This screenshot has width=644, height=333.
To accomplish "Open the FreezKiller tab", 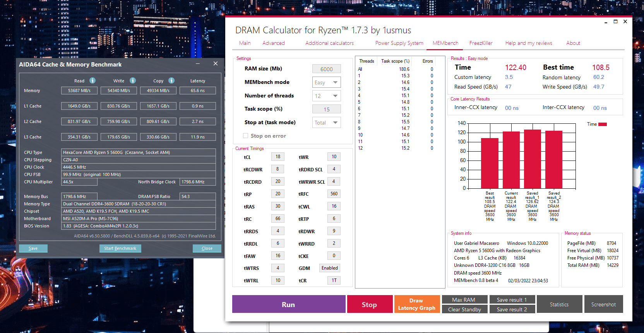I will point(481,43).
